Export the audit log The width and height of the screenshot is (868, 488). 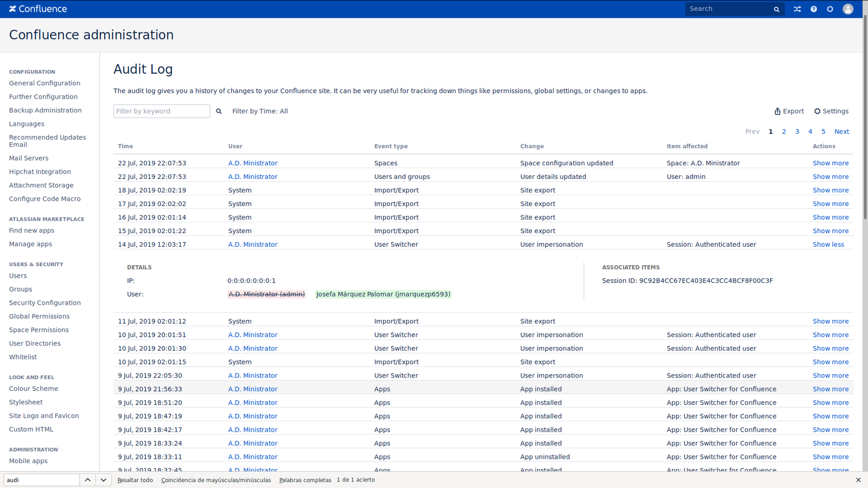(789, 111)
